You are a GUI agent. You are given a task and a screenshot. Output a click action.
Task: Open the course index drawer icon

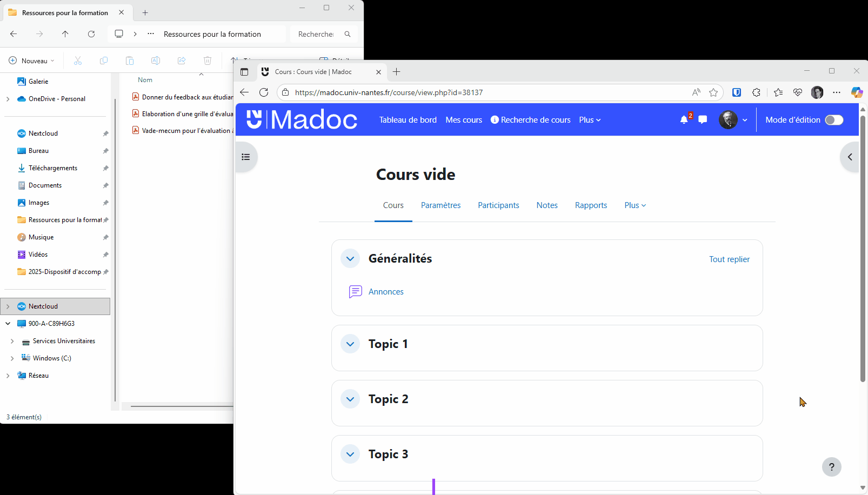tap(246, 157)
